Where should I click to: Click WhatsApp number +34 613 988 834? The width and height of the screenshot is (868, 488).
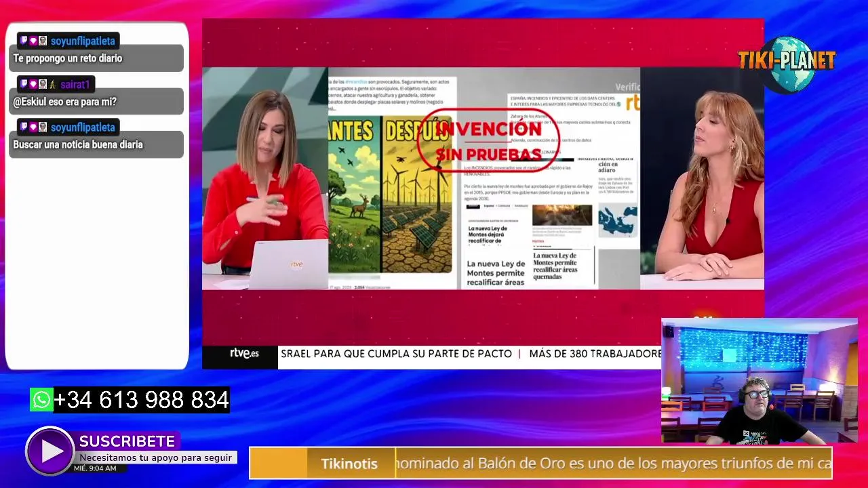point(141,400)
